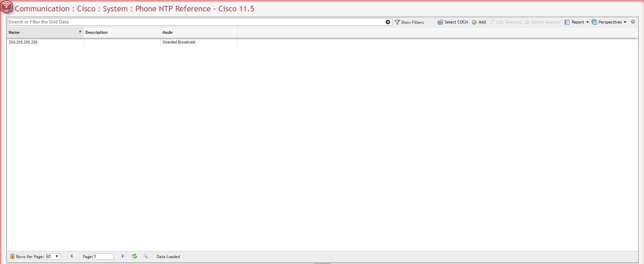This screenshot has width=644, height=264.
Task: Click the green refresh icon in the footer
Action: pyautogui.click(x=134, y=256)
